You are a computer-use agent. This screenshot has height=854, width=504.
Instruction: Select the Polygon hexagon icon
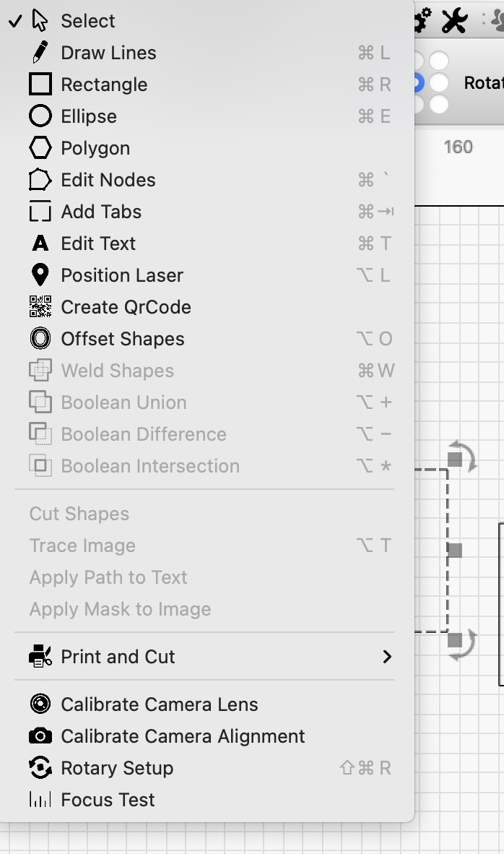coord(40,147)
